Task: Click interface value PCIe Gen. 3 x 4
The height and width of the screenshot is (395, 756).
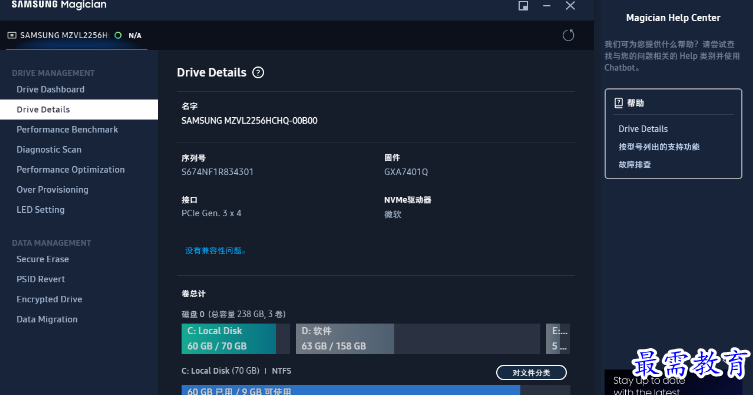Action: pyautogui.click(x=211, y=213)
